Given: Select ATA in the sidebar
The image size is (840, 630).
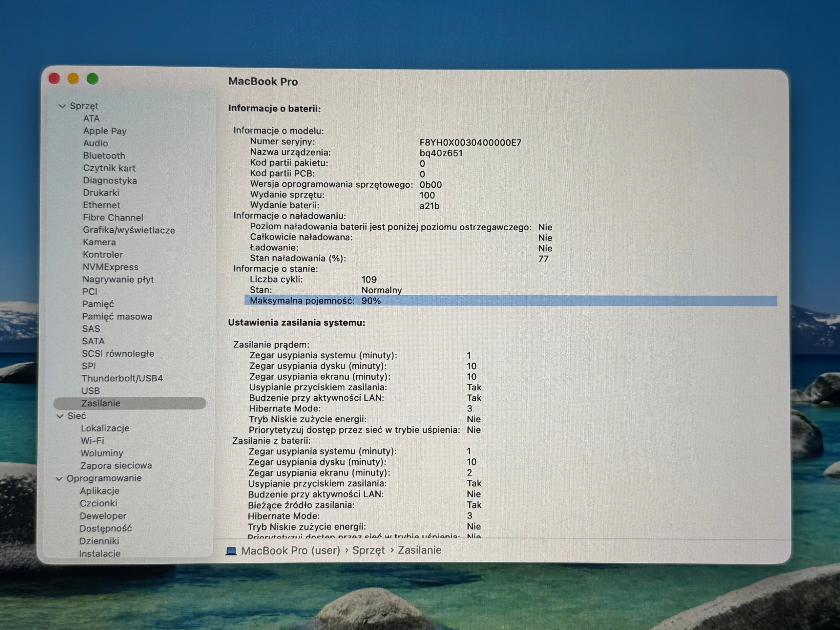Looking at the screenshot, I should click(92, 118).
